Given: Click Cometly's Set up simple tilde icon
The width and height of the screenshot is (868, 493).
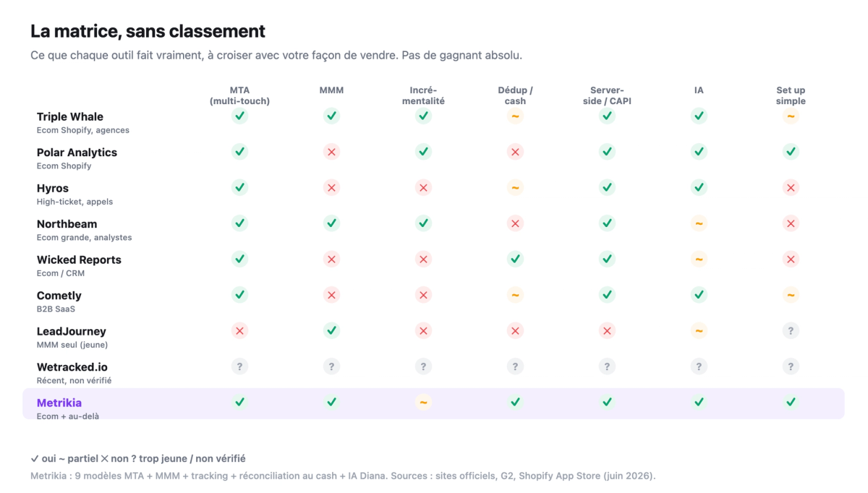Looking at the screenshot, I should coord(791,295).
